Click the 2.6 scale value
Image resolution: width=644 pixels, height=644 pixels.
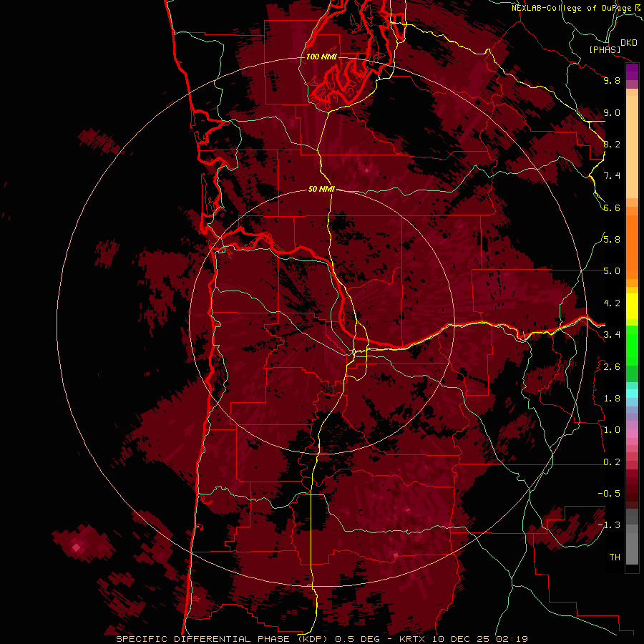click(x=612, y=367)
